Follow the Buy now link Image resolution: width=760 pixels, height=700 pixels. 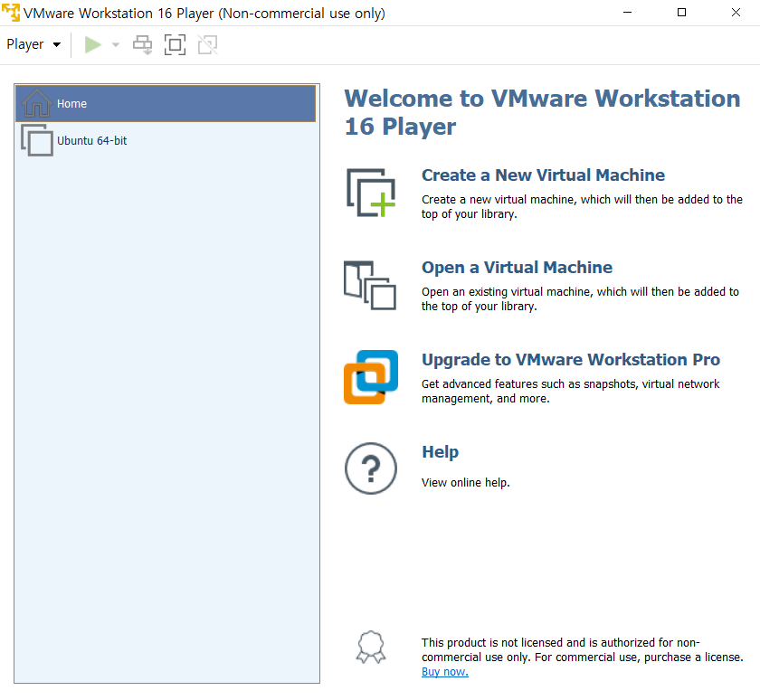444,672
